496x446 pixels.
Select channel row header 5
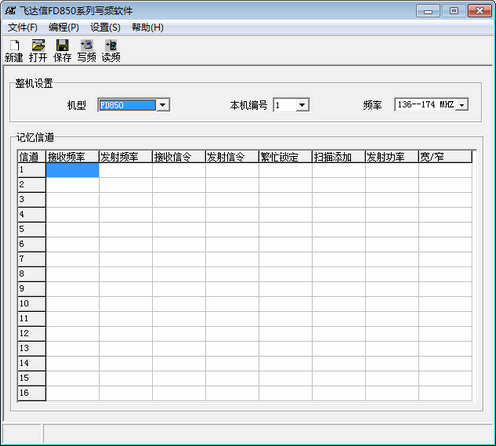tap(32, 229)
